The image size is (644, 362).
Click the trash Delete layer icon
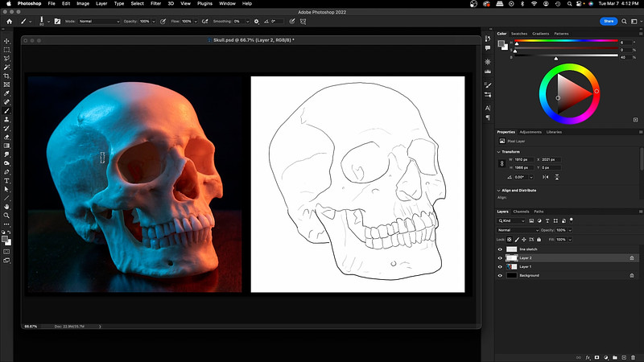(633, 357)
